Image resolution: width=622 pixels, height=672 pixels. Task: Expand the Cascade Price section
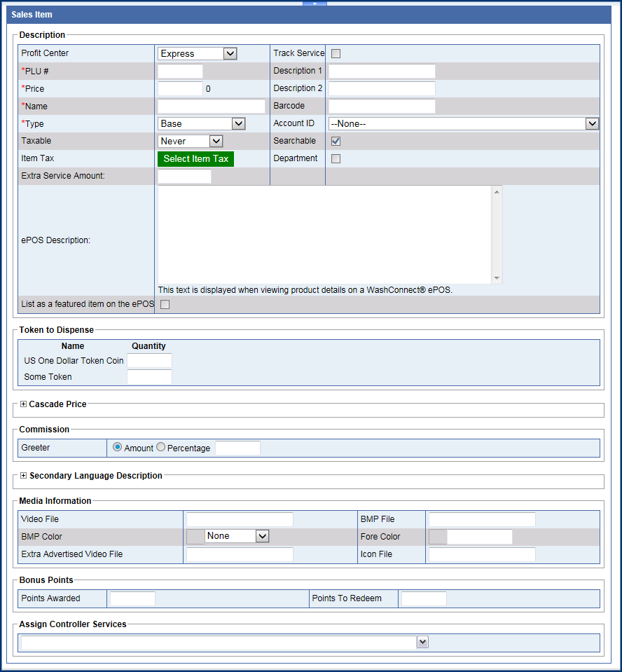(23, 404)
